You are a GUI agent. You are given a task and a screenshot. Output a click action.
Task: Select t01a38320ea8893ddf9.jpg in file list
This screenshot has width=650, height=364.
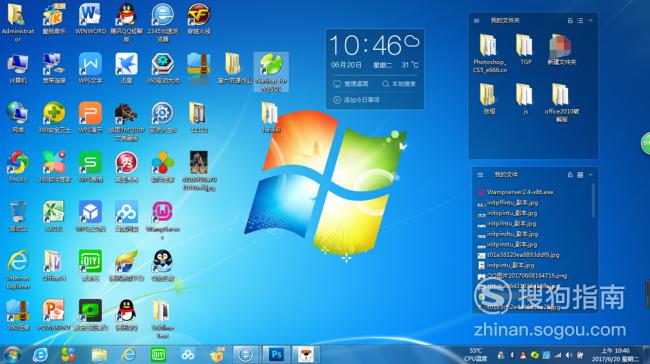point(518,255)
